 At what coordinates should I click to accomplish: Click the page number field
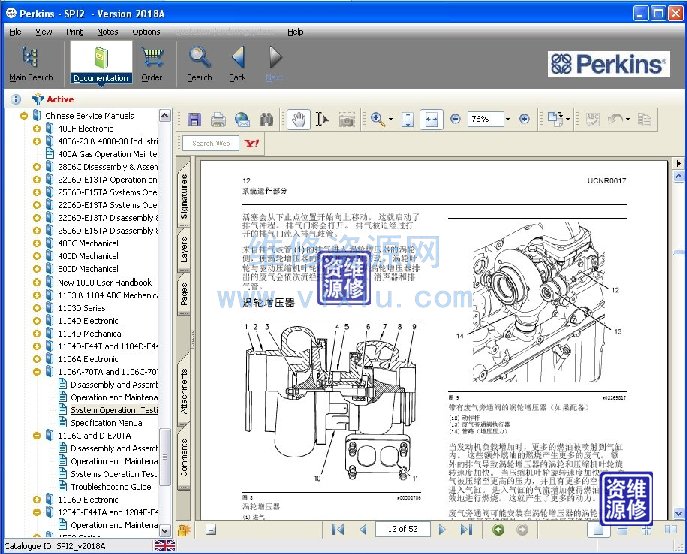click(403, 529)
